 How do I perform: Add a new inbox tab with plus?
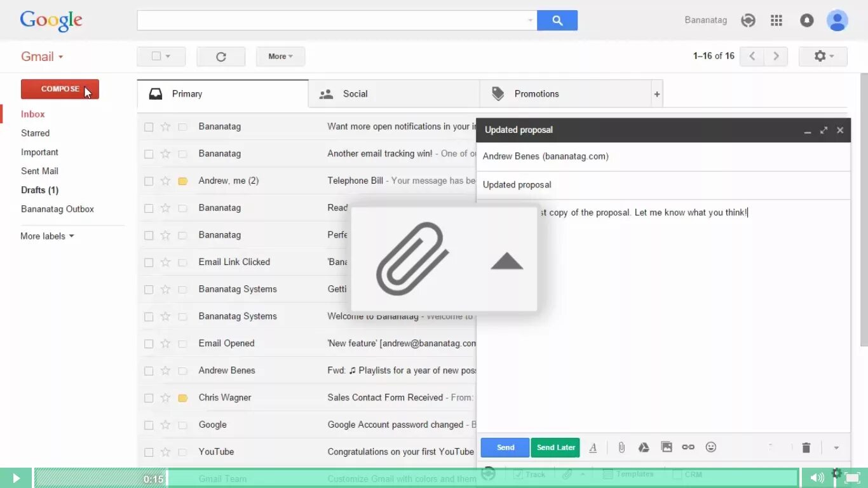(x=657, y=94)
